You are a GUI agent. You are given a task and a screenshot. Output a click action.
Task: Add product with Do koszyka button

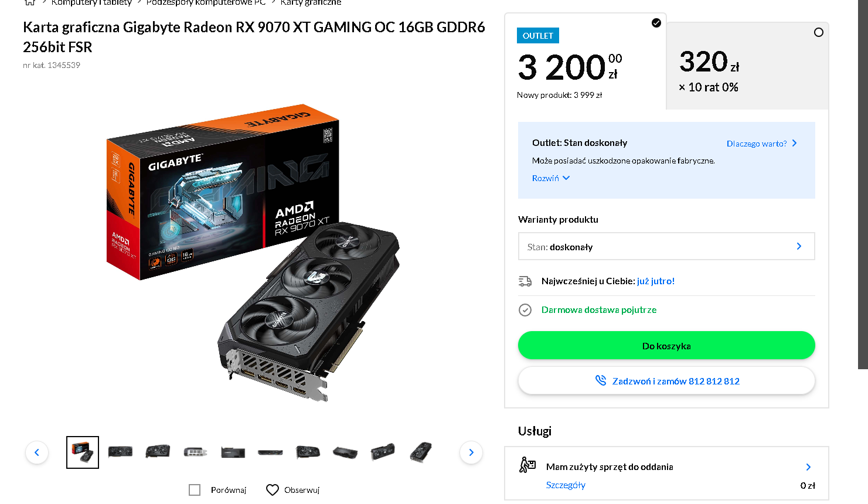click(666, 346)
